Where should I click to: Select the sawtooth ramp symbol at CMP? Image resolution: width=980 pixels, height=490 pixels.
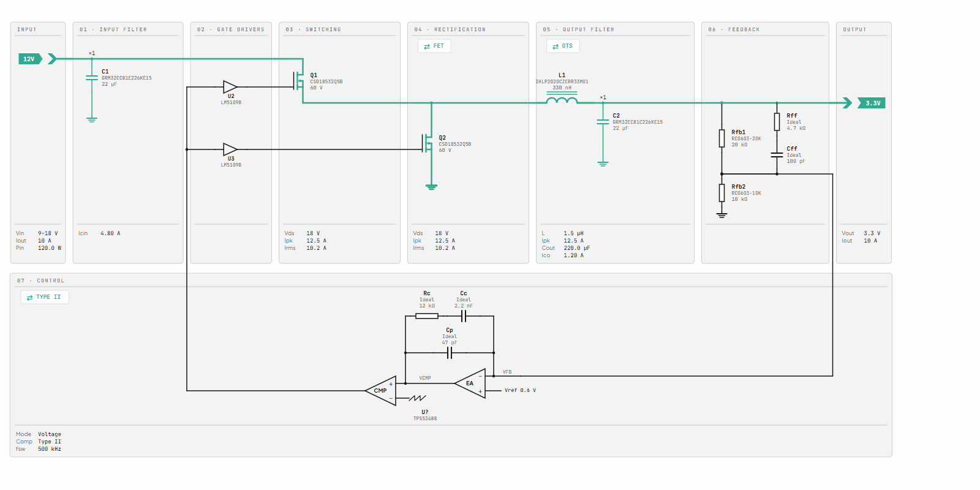417,398
